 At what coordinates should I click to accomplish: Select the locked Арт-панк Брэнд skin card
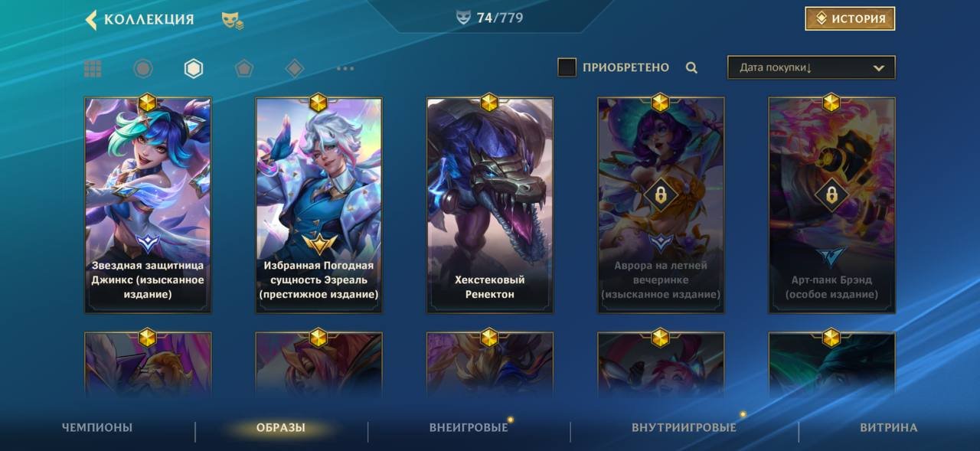pyautogui.click(x=831, y=205)
